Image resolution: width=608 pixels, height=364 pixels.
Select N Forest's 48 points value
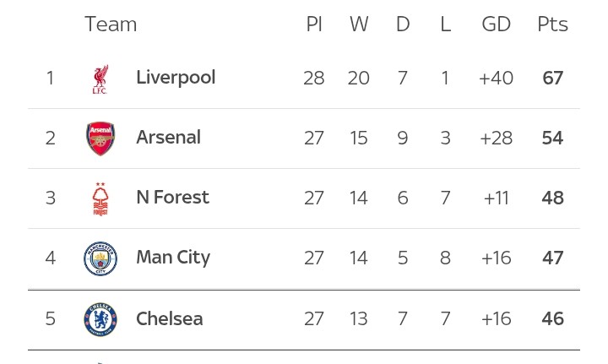coord(552,198)
